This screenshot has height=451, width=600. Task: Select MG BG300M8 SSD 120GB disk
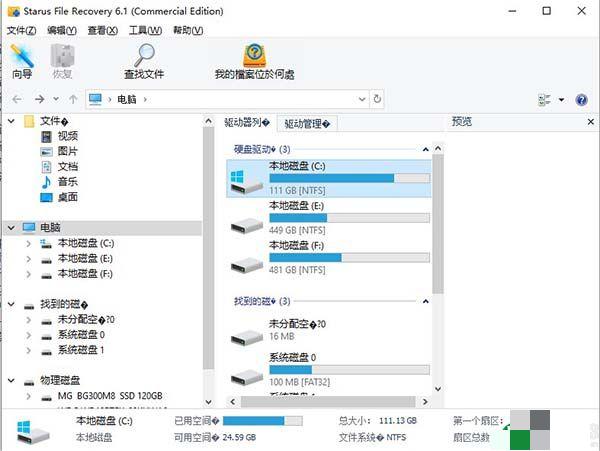[110, 396]
